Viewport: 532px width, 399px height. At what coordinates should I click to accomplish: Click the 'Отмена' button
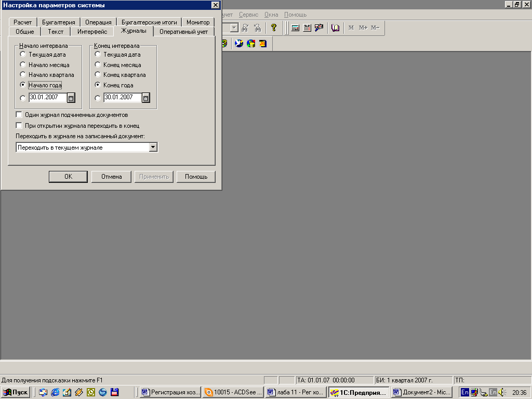(111, 177)
